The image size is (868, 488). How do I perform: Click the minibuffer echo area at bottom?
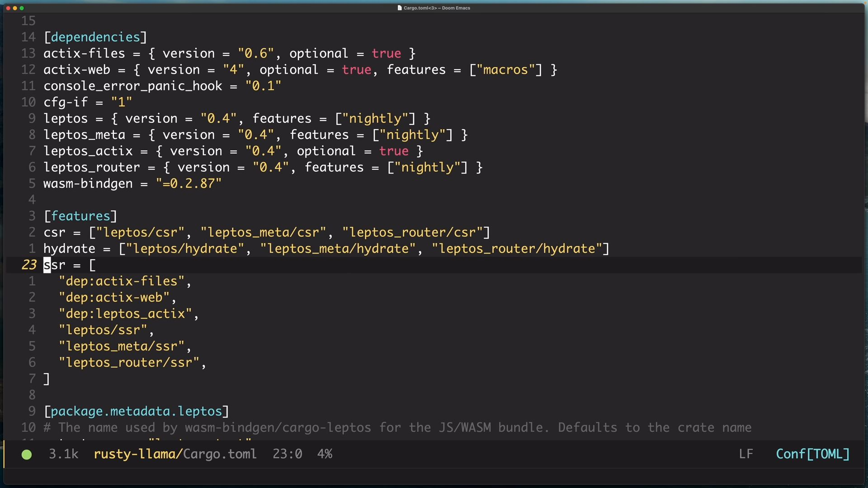click(434, 476)
